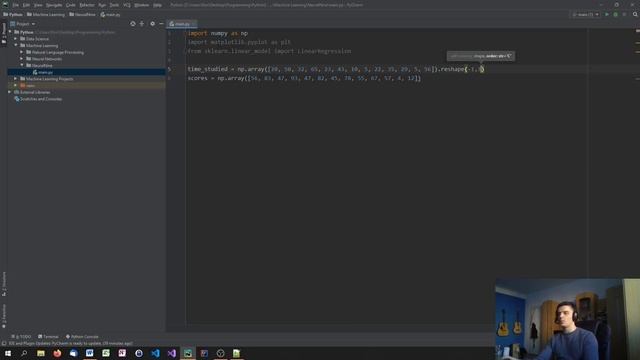Open Windows taskbar search
The image size is (640, 360).
(x=24, y=353)
